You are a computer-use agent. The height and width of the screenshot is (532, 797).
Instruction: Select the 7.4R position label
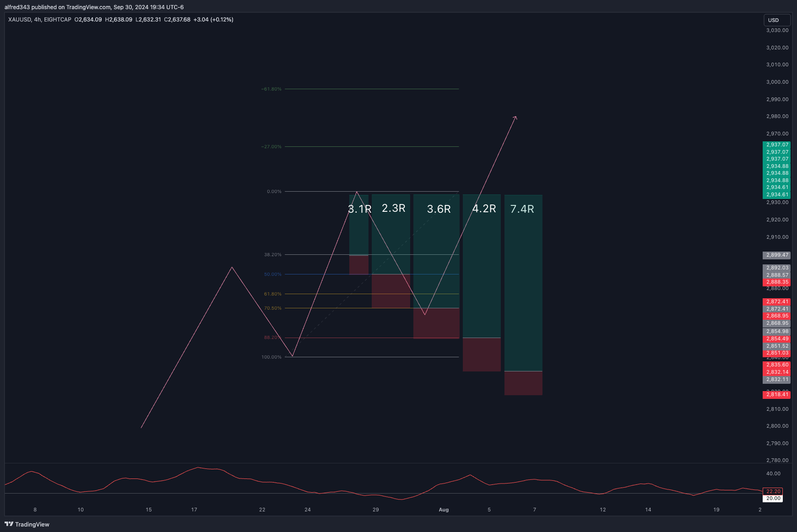click(x=522, y=209)
